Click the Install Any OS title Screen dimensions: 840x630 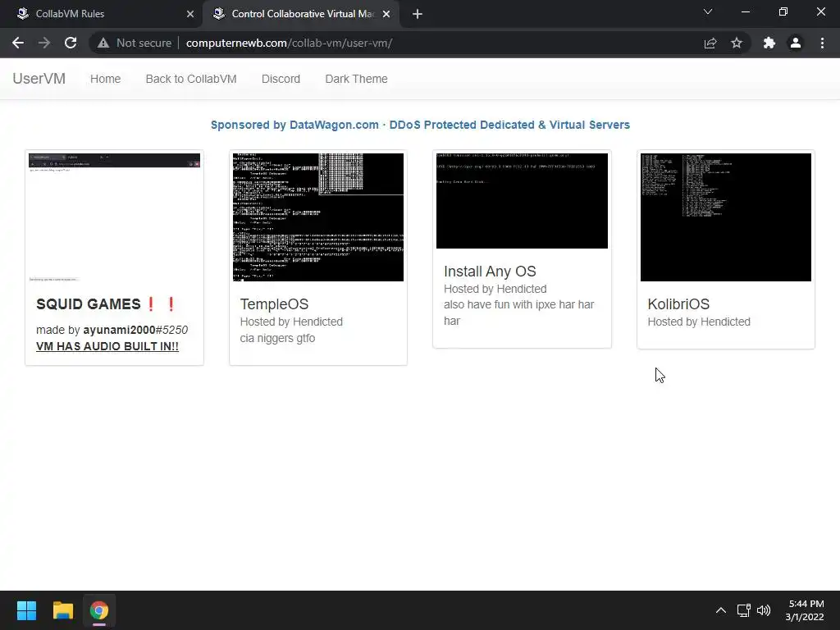[490, 272]
